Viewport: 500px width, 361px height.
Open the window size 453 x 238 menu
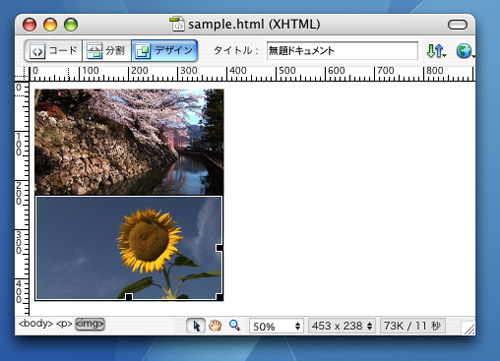(342, 326)
